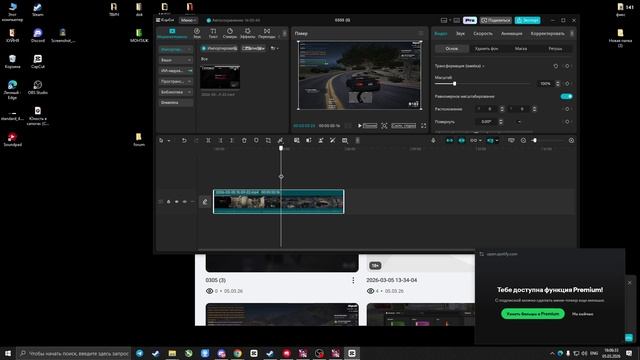Click the focus-frame icon beside the player's Play button
Screen dimensions: 640x360
point(384,126)
